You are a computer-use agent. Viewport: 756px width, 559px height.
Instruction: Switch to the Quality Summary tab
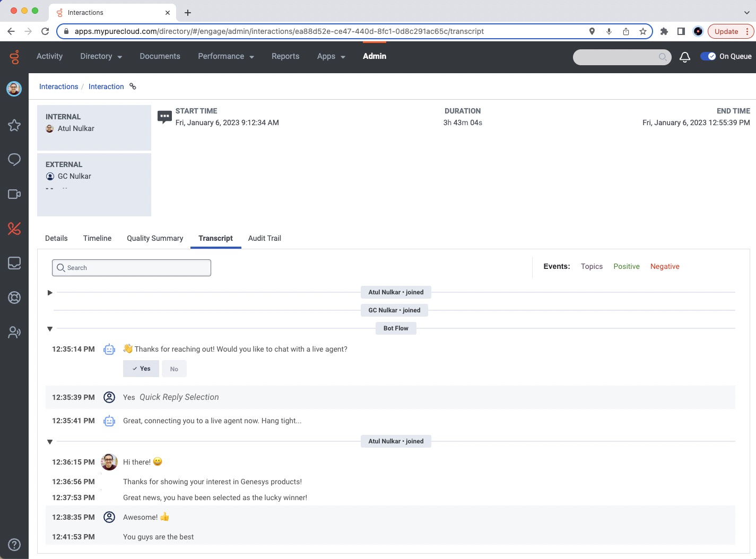pos(155,238)
